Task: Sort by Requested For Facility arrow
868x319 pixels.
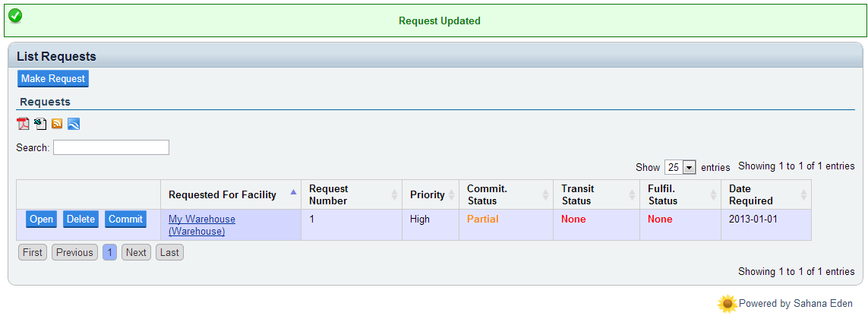Action: pos(294,192)
